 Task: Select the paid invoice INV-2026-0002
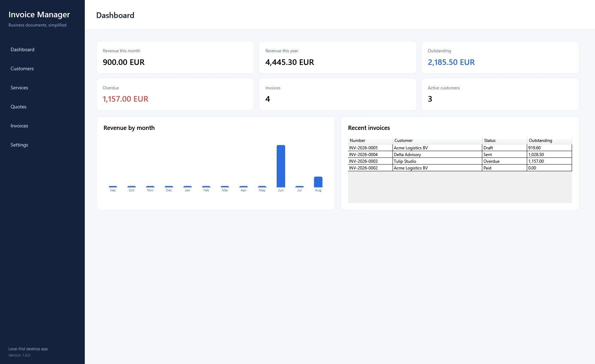point(460,168)
